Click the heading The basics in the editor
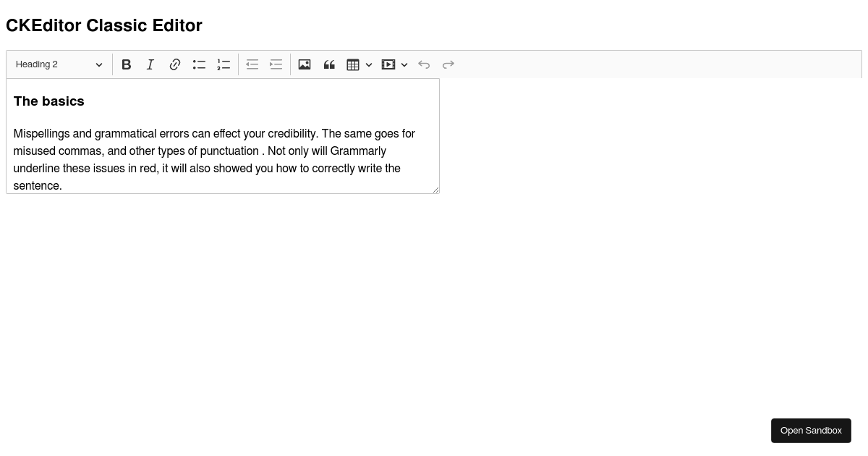This screenshot has height=456, width=868. 48,101
